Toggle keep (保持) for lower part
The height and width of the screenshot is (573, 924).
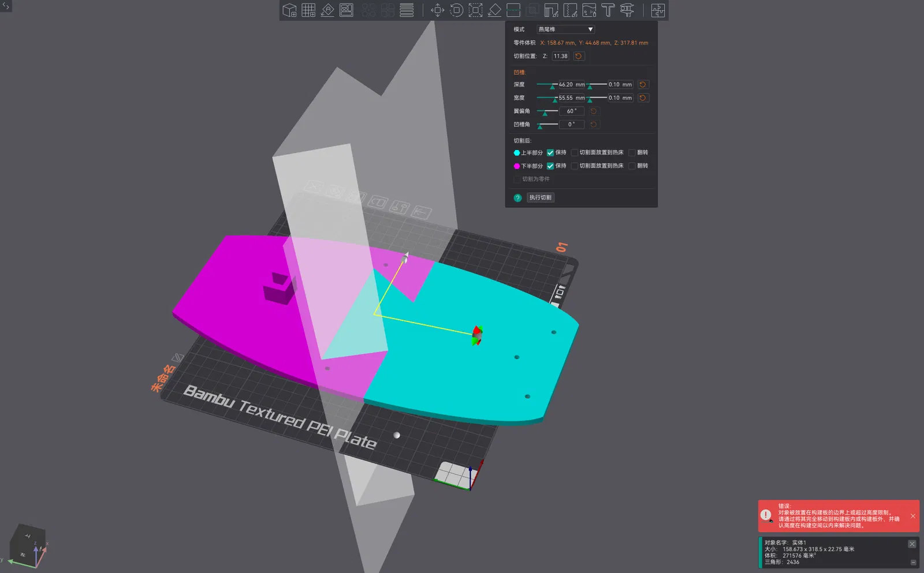(x=550, y=166)
